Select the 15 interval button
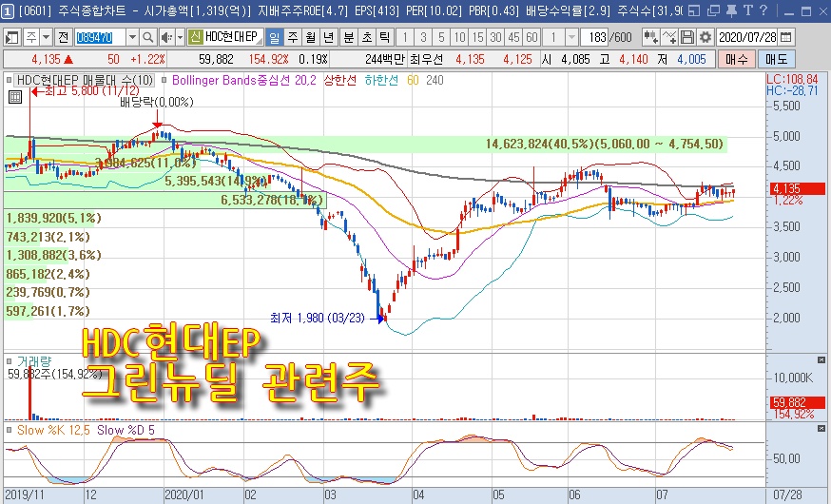The width and height of the screenshot is (831, 504). click(x=477, y=37)
